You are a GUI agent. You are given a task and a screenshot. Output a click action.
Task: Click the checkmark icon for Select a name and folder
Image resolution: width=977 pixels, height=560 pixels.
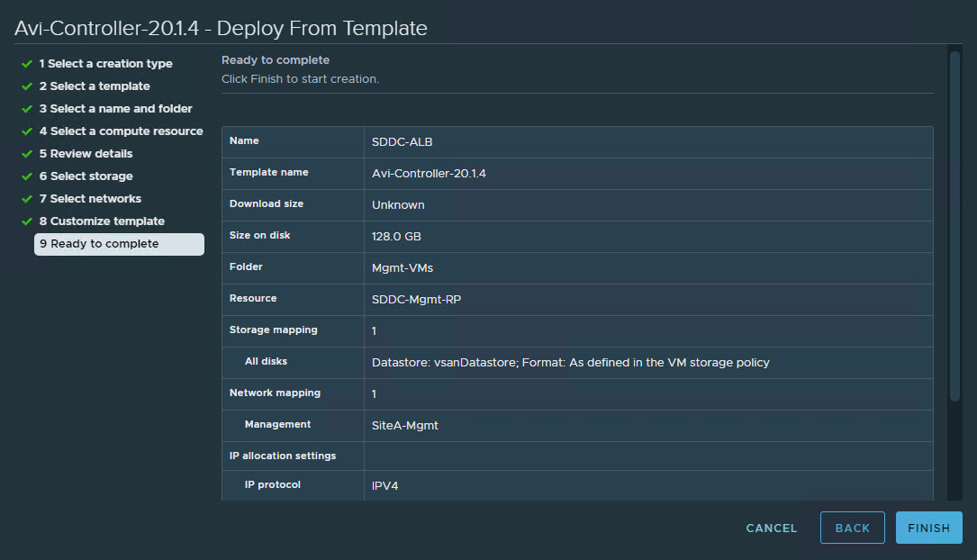(x=27, y=109)
